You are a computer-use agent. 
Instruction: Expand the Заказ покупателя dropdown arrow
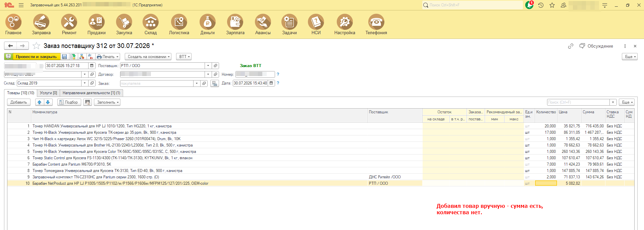click(197, 83)
